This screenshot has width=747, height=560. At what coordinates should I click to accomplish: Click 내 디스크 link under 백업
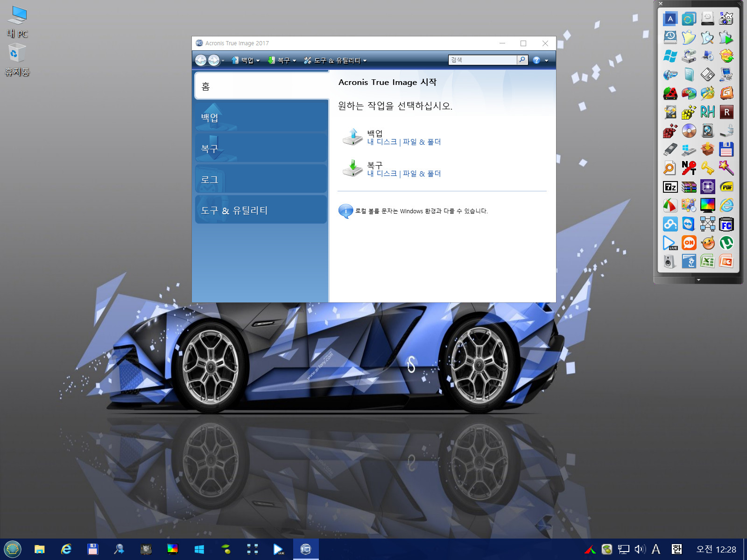(382, 142)
